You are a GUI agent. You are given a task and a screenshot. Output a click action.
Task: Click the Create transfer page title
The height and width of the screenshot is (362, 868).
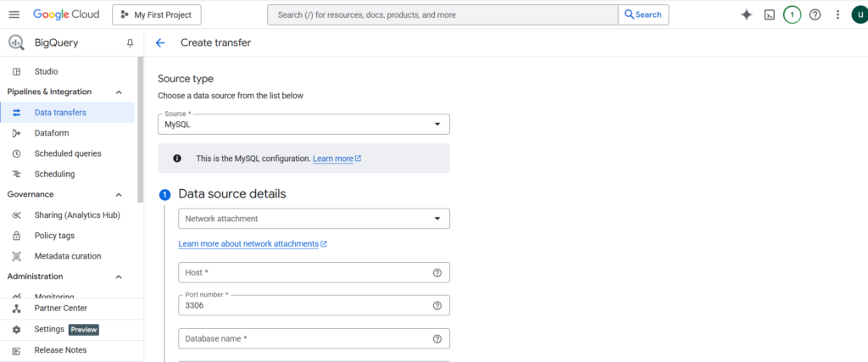click(x=216, y=42)
